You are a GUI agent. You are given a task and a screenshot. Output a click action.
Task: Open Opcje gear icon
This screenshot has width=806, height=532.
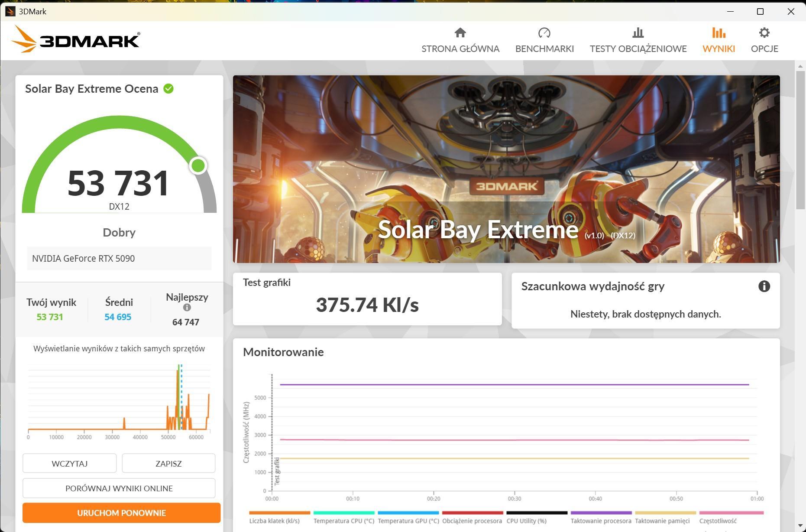(764, 33)
